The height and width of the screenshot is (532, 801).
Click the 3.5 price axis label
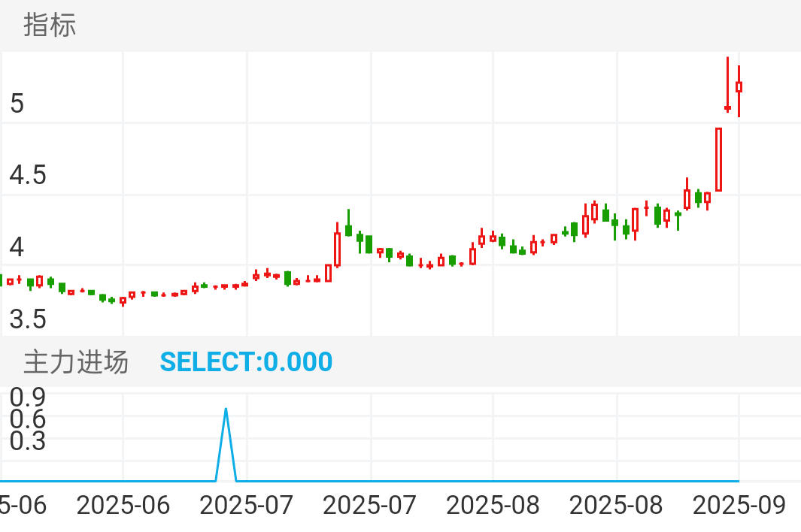click(28, 319)
